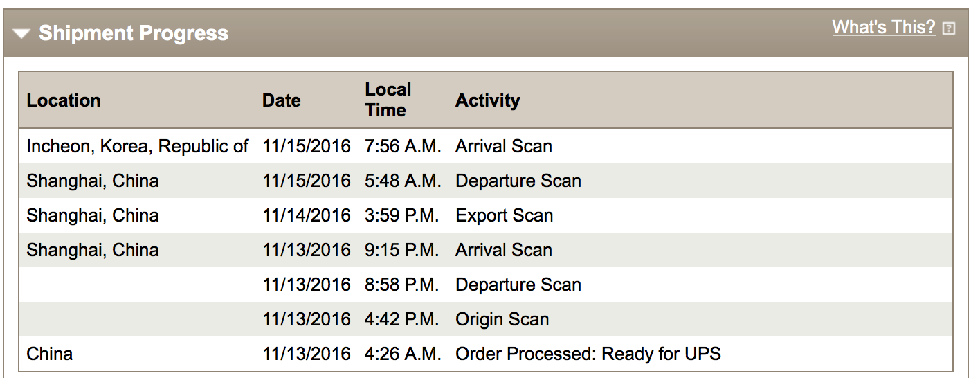Collapse the Shipment Progress section triangle

tap(22, 33)
